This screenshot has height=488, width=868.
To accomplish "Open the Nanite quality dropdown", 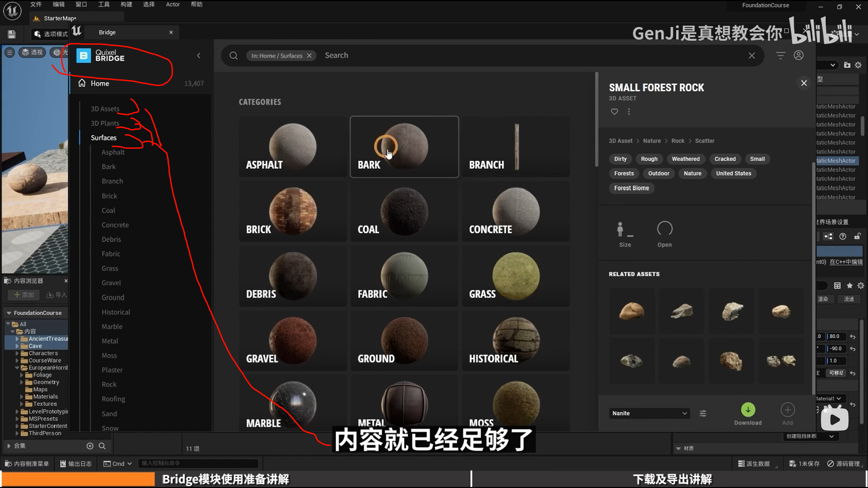I will coord(649,413).
